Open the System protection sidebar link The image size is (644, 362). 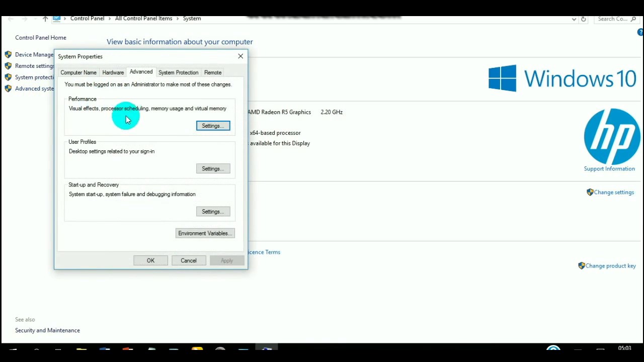click(x=35, y=77)
